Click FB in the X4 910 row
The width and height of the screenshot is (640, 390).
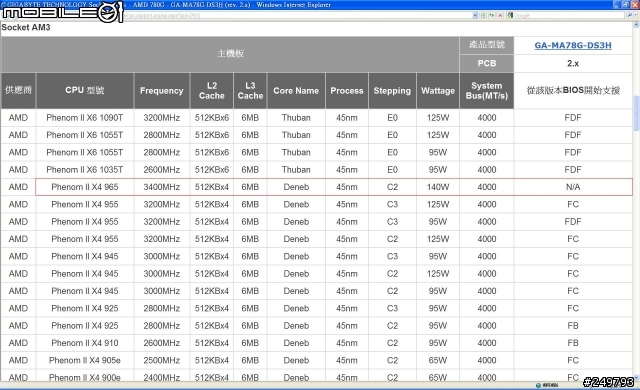point(573,343)
